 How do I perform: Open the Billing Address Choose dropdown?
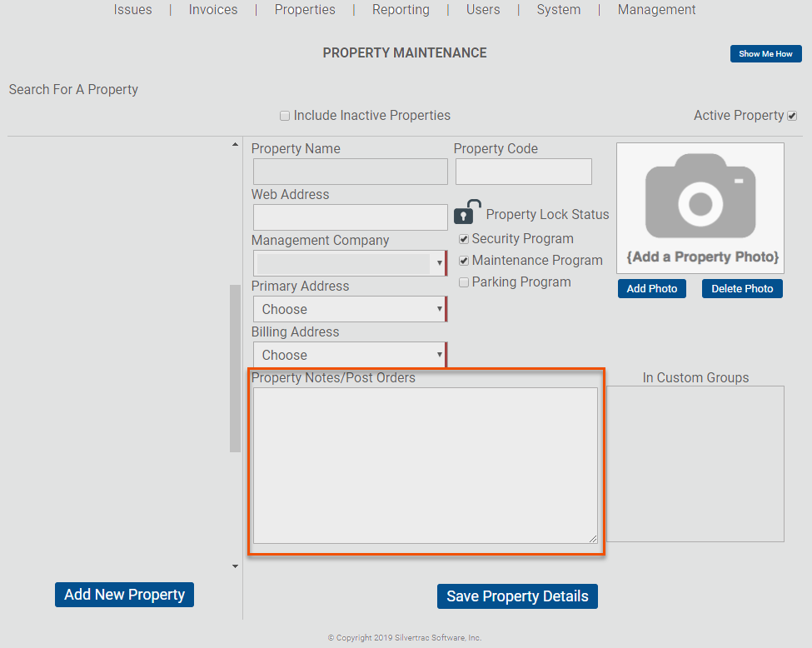pos(350,355)
